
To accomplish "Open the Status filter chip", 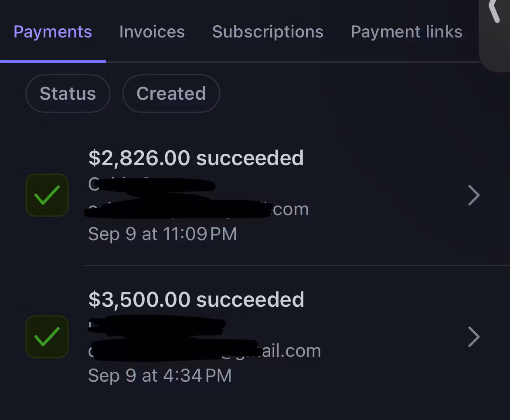I will click(x=68, y=94).
